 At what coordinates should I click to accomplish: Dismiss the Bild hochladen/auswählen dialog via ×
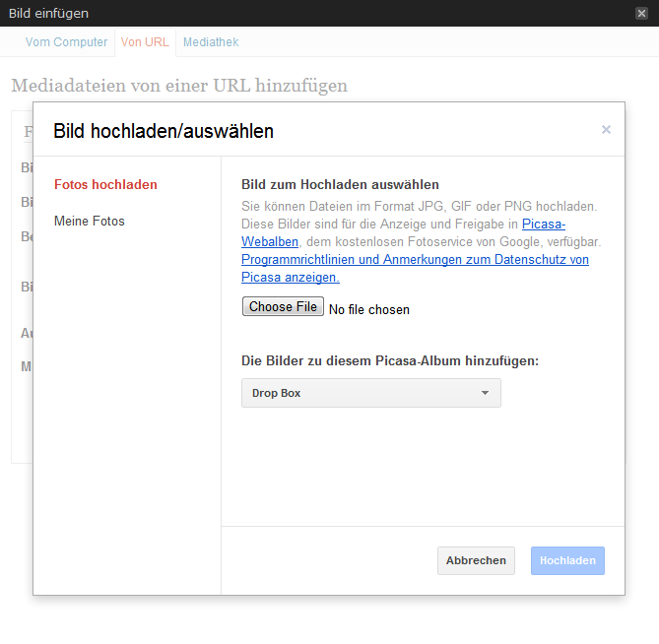click(606, 129)
